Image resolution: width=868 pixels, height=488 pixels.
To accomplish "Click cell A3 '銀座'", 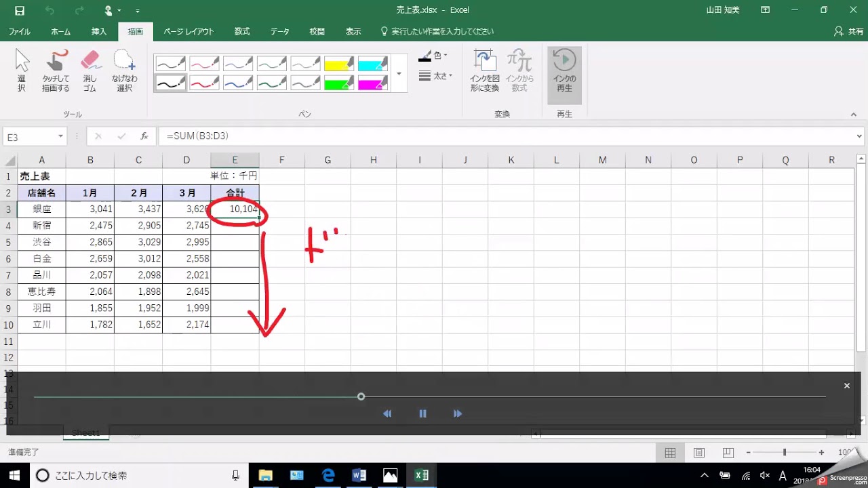I will (42, 209).
